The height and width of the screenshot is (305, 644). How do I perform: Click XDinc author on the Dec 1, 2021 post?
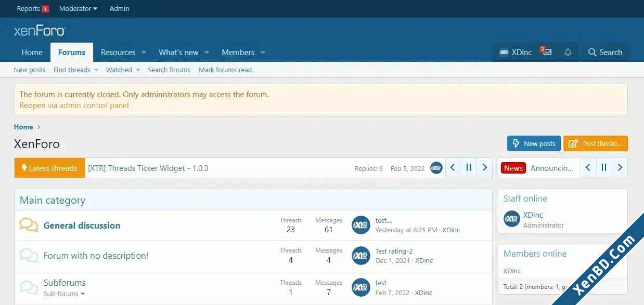tap(424, 260)
